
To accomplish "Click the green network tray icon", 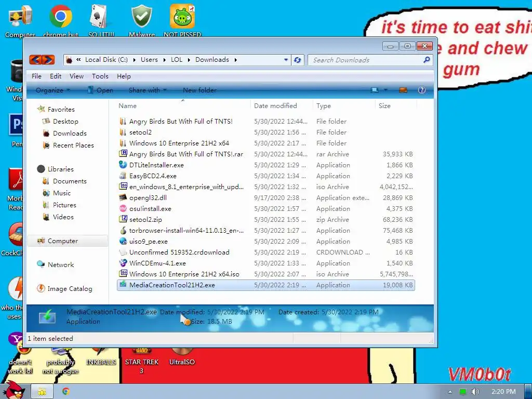I will [463, 392].
